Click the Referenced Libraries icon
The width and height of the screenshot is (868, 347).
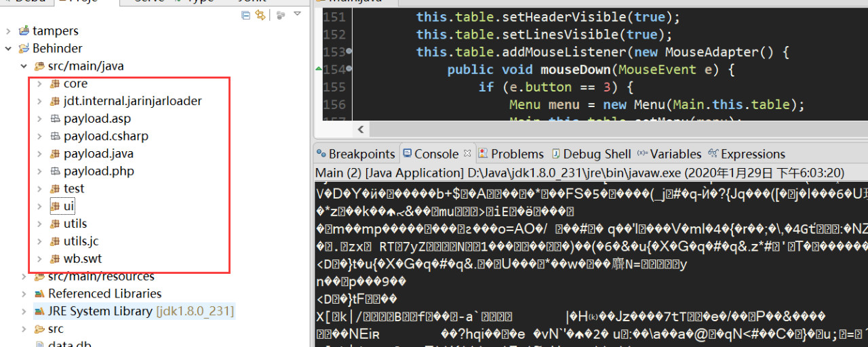pyautogui.click(x=39, y=293)
